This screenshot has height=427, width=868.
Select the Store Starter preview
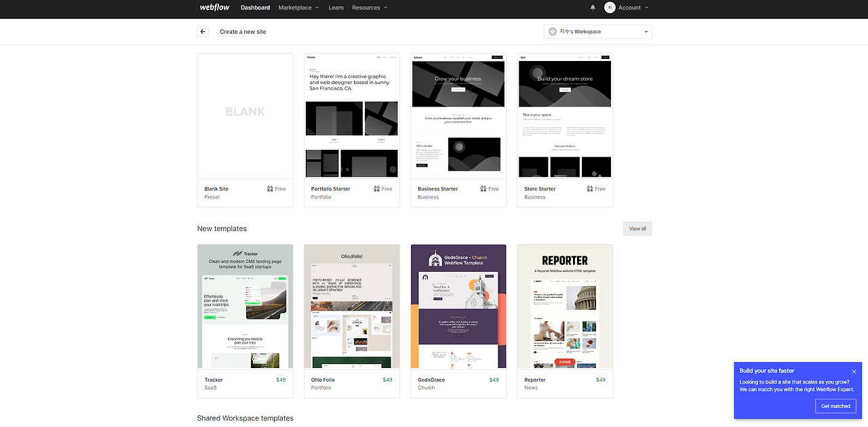point(565,116)
